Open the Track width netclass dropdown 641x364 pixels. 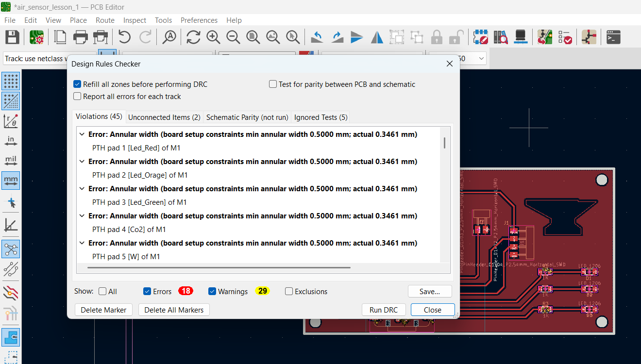(35, 58)
